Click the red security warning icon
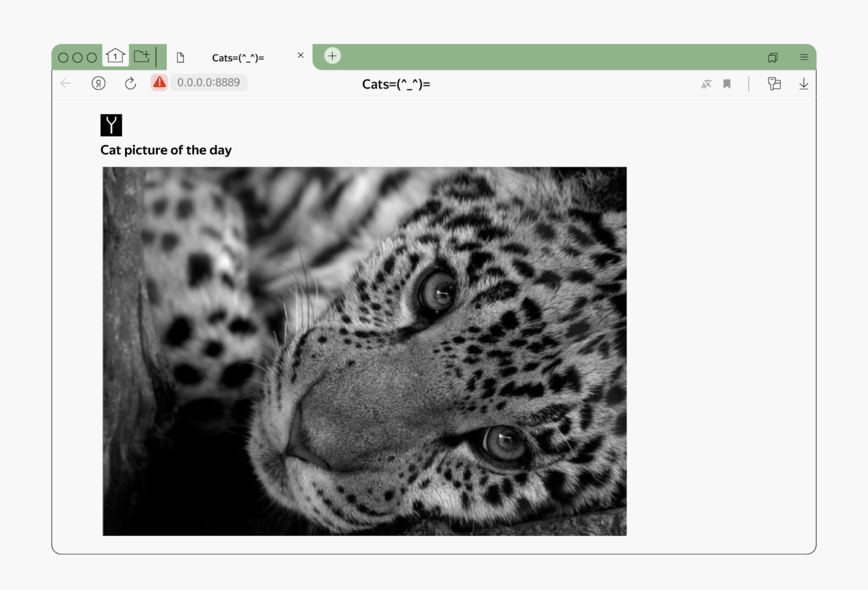The width and height of the screenshot is (868, 590). [x=160, y=82]
